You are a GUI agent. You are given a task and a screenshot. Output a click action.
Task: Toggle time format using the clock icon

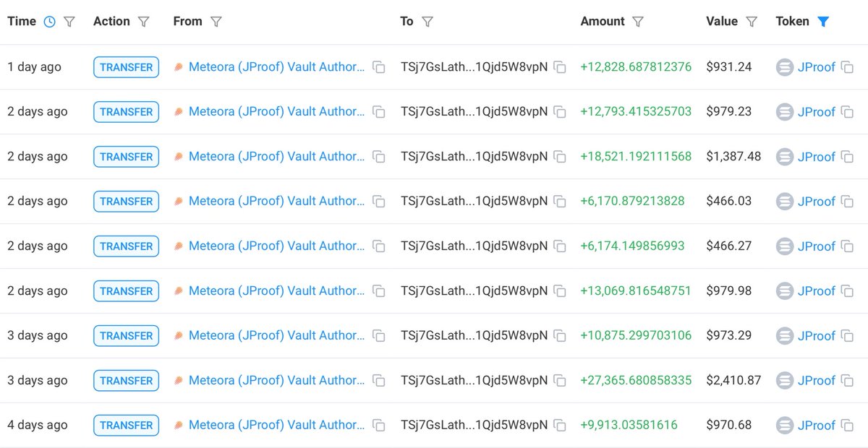pos(49,22)
